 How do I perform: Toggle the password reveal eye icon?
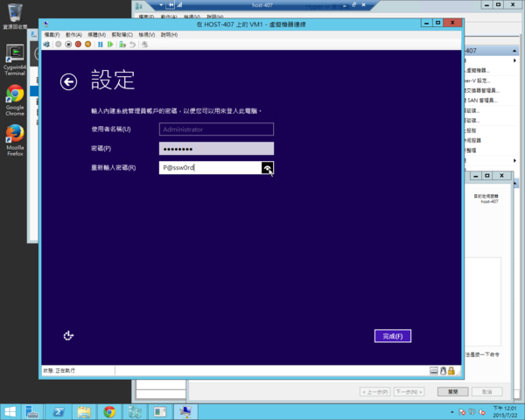267,168
